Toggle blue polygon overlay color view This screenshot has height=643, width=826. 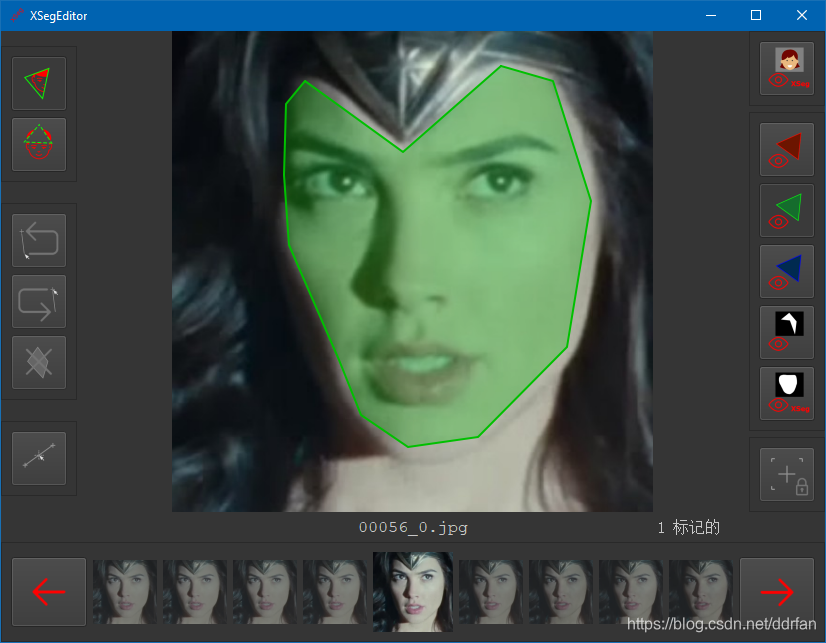click(x=786, y=272)
